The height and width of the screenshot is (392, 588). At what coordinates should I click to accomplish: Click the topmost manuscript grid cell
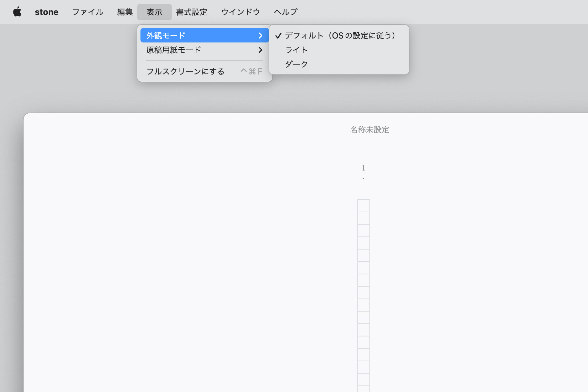[x=364, y=206]
